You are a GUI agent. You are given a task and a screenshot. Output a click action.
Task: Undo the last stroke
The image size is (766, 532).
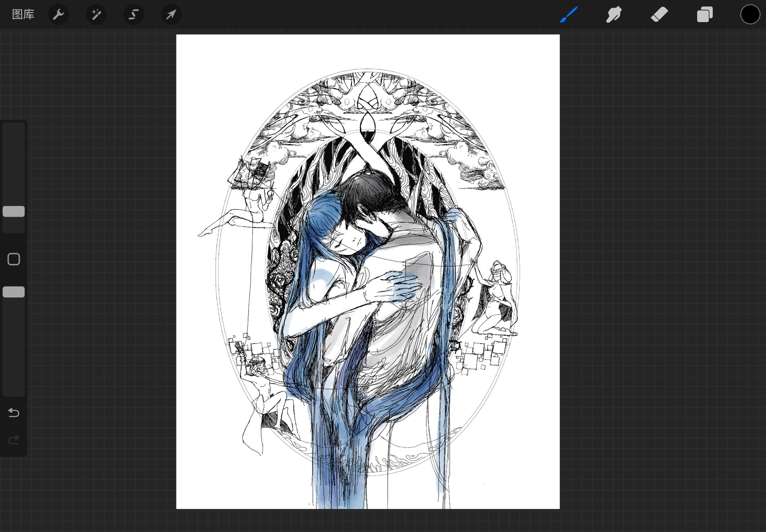tap(14, 413)
